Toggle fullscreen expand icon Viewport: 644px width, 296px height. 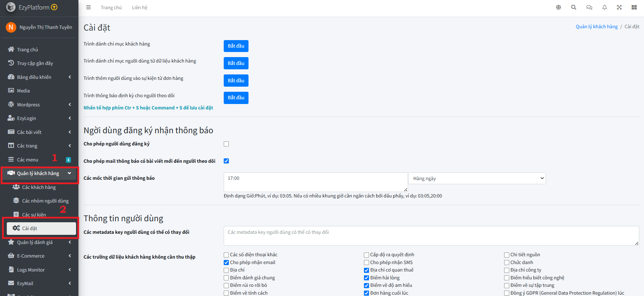coord(619,7)
